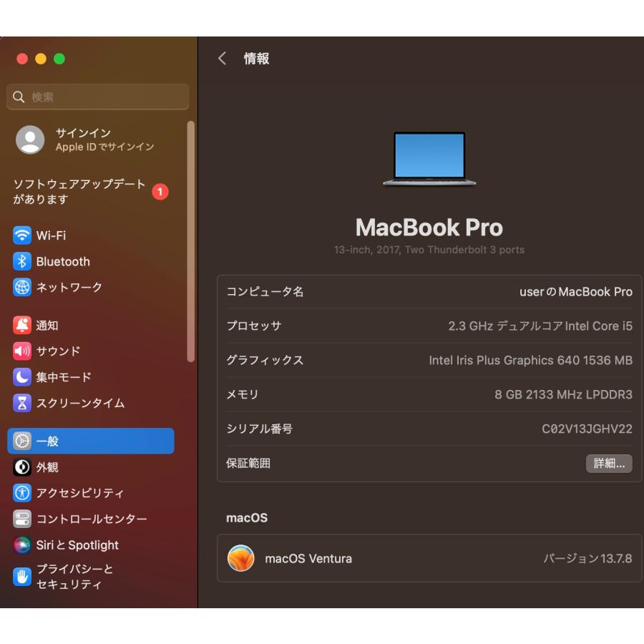Select the 集中モード moon icon
The image size is (644, 644).
[21, 377]
